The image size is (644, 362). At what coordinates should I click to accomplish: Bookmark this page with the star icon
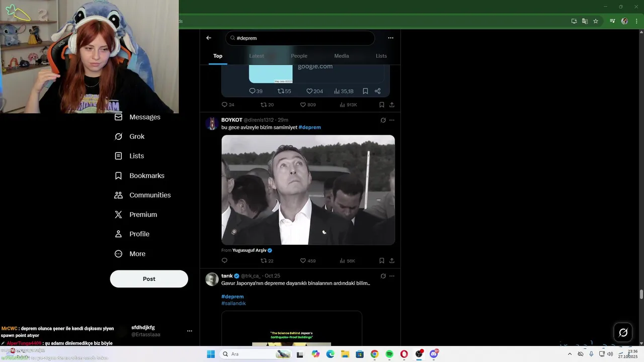596,21
